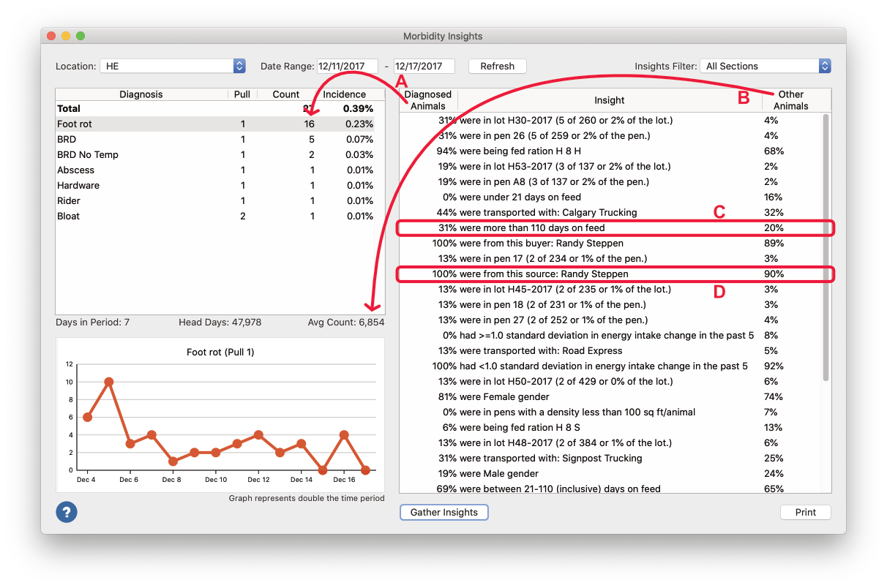Click the start date field 12/11/2017
The height and width of the screenshot is (588, 887).
pos(348,66)
